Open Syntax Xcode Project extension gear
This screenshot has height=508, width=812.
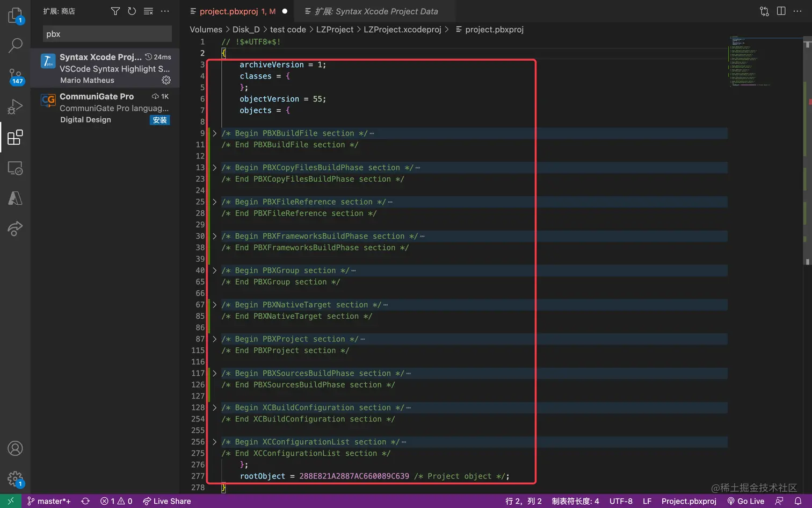[166, 80]
